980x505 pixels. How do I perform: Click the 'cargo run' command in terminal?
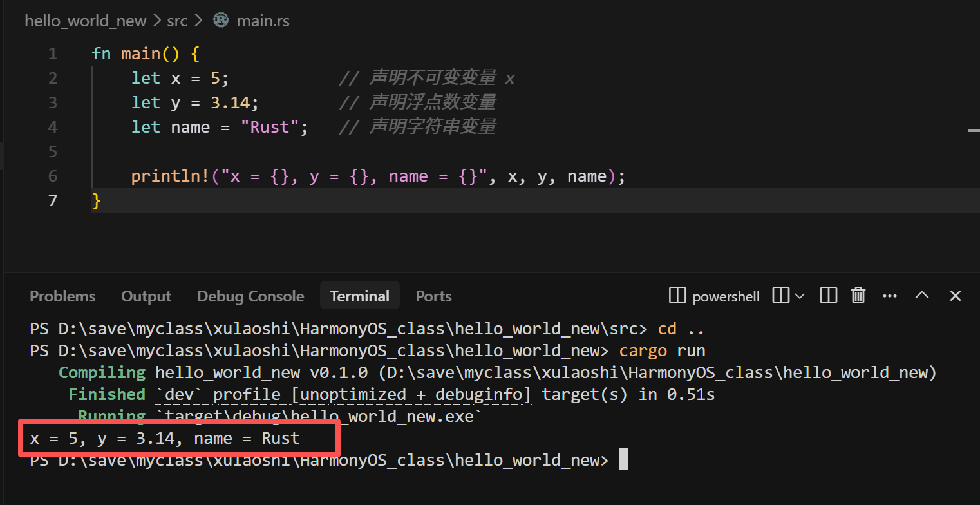tap(662, 351)
